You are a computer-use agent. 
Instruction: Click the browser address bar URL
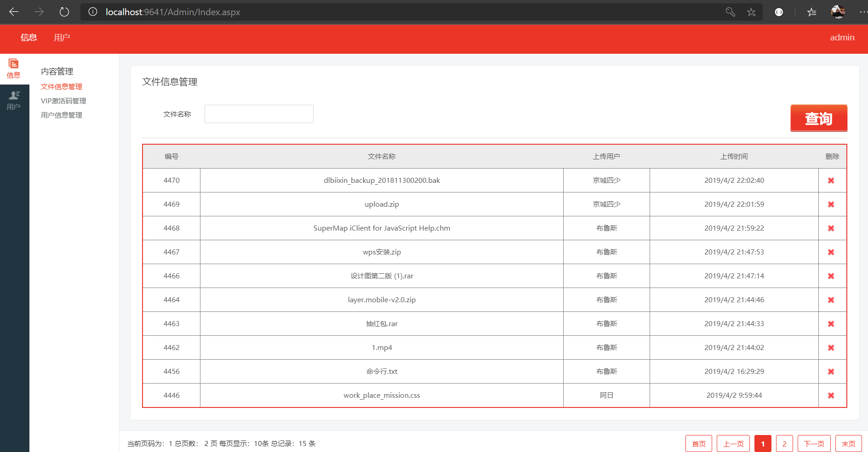[173, 12]
